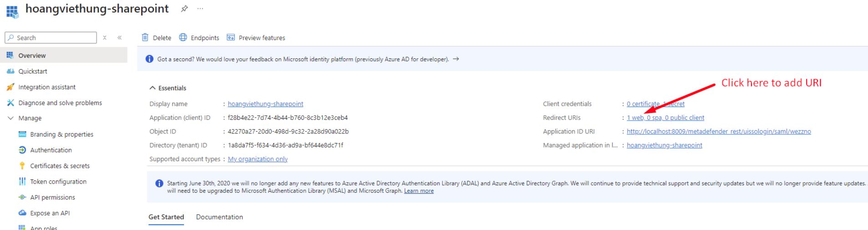Screen dimensions: 868x230
Task: Click the Directory (tenant) ID value
Action: point(286,145)
